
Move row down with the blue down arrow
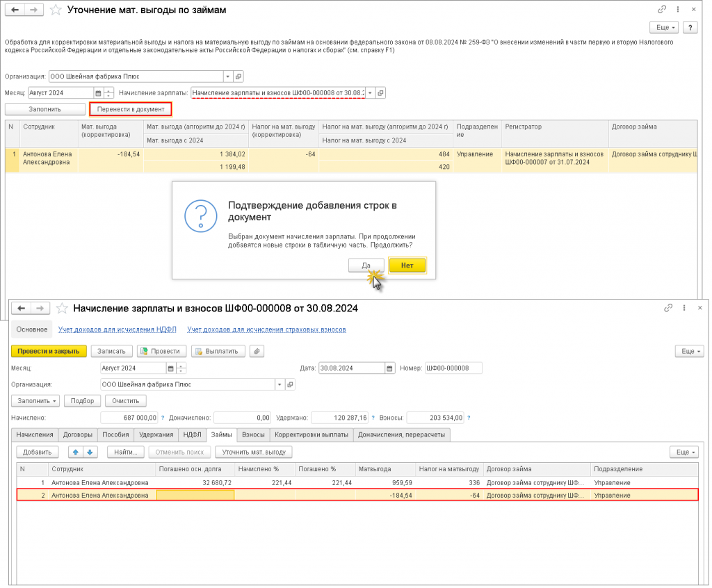tap(90, 452)
